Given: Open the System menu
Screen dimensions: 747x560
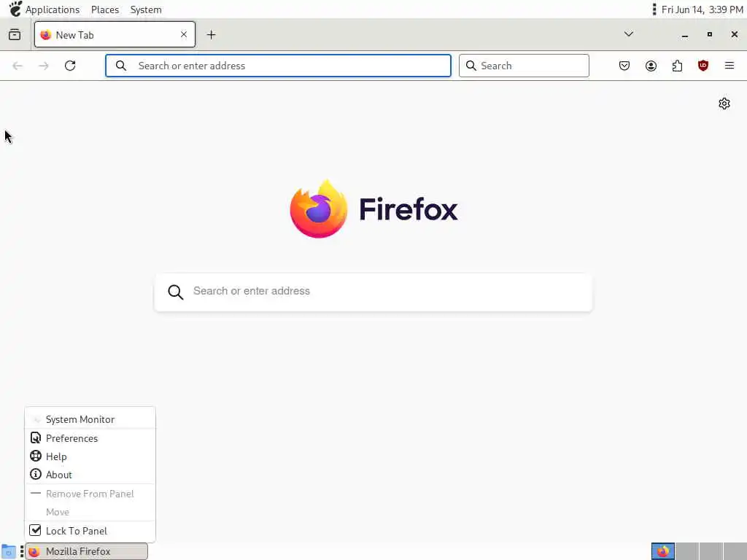Looking at the screenshot, I should [146, 9].
